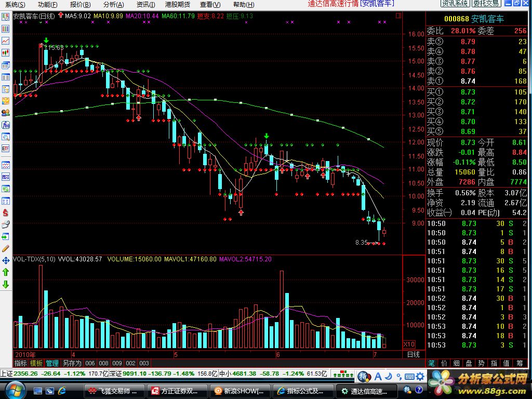Screen dimensions: 532x399
Task: Select the pencil drawing tool icon
Action: tap(5, 248)
